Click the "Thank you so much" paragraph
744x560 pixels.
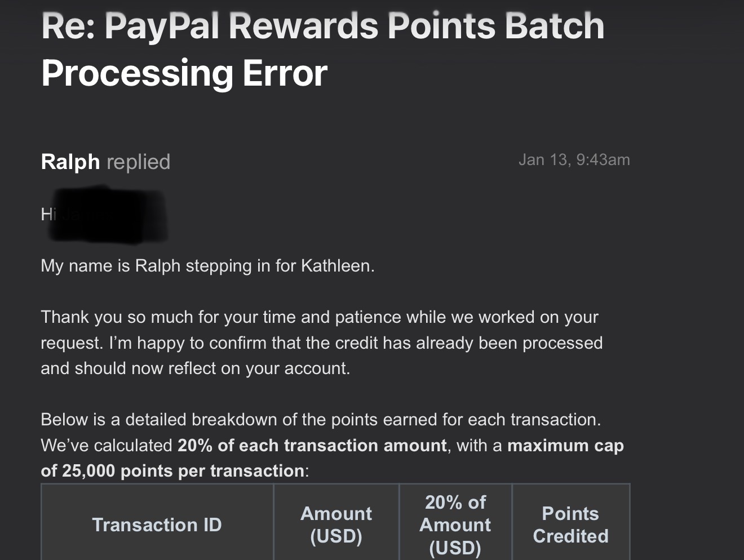pos(319,317)
